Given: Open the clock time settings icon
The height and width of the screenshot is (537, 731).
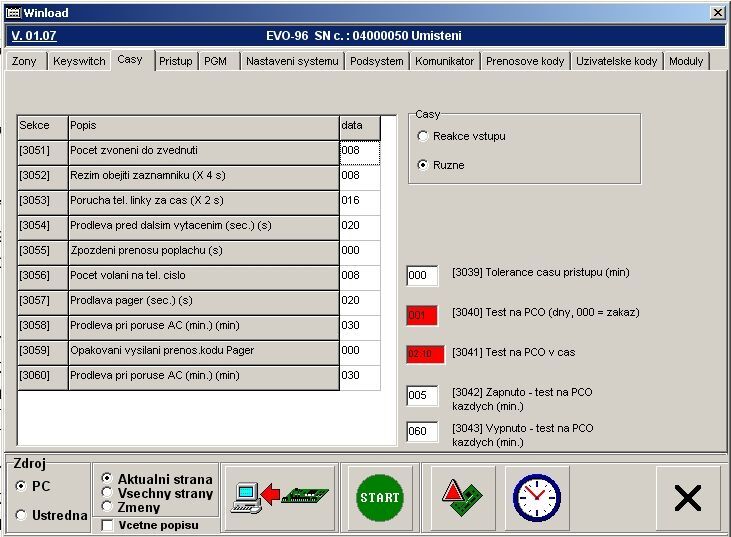Looking at the screenshot, I should 536,497.
